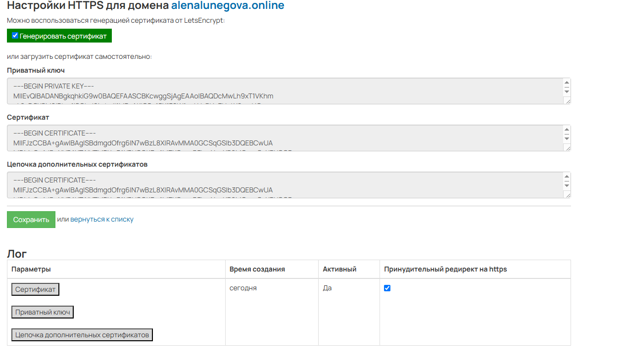Image resolution: width=622 pixels, height=364 pixels.
Task: Click the Сохранить button
Action: 31,220
